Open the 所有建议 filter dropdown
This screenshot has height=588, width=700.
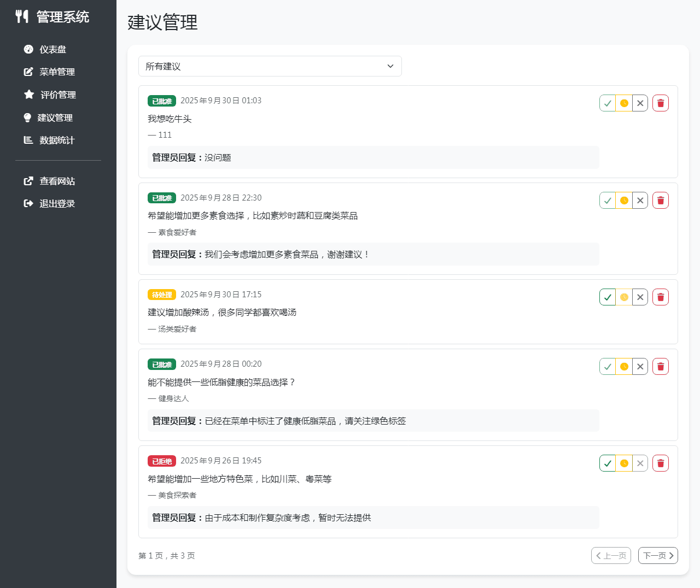coord(270,66)
